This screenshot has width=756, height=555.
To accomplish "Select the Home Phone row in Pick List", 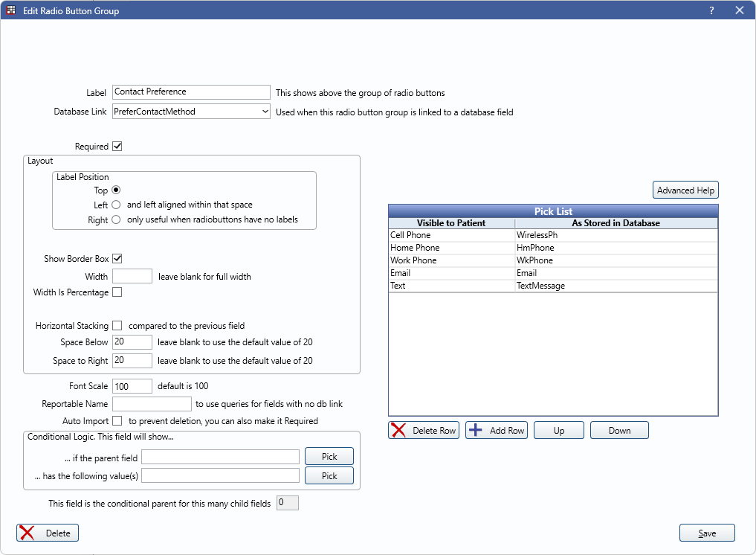I will pos(451,248).
